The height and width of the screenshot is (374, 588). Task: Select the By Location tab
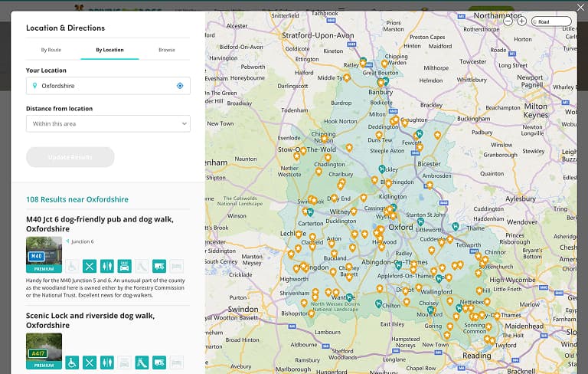(x=109, y=50)
